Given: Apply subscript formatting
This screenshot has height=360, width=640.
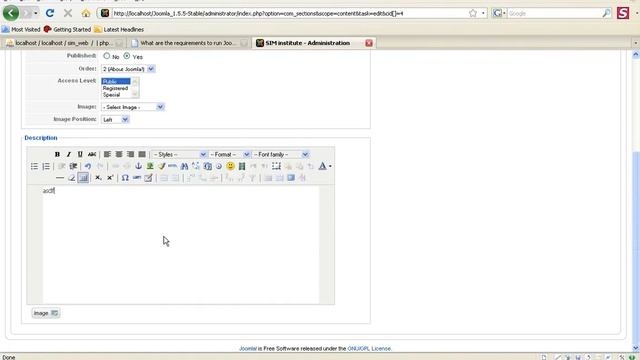Looking at the screenshot, I should 98,178.
